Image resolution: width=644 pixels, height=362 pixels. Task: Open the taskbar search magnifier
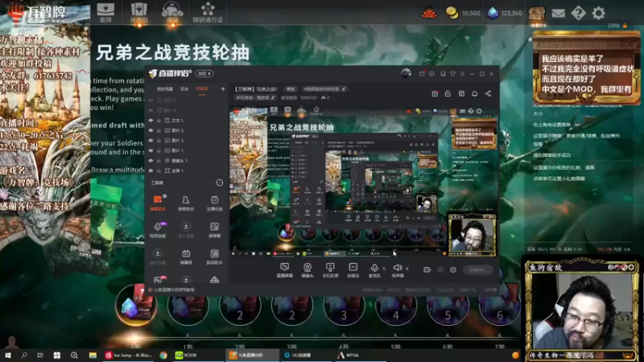pyautogui.click(x=24, y=355)
